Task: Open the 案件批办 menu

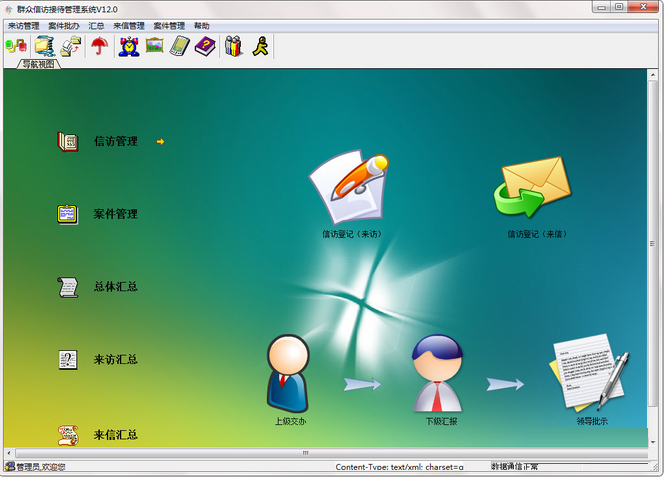Action: (64, 26)
